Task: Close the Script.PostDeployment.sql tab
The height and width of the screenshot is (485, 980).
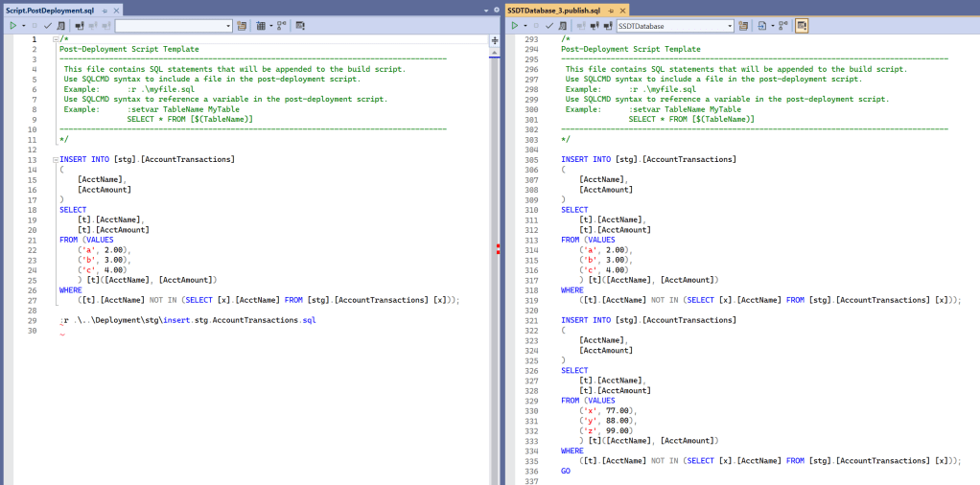Action: tap(116, 9)
